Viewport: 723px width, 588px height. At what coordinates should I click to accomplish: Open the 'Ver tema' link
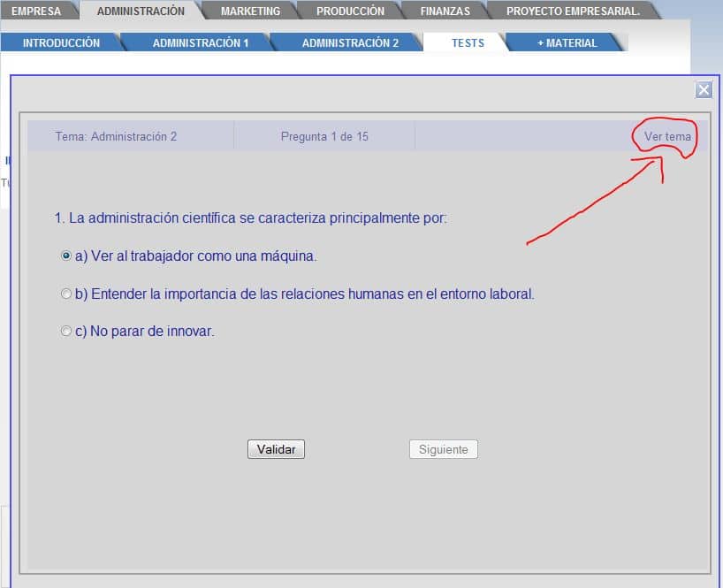(667, 137)
